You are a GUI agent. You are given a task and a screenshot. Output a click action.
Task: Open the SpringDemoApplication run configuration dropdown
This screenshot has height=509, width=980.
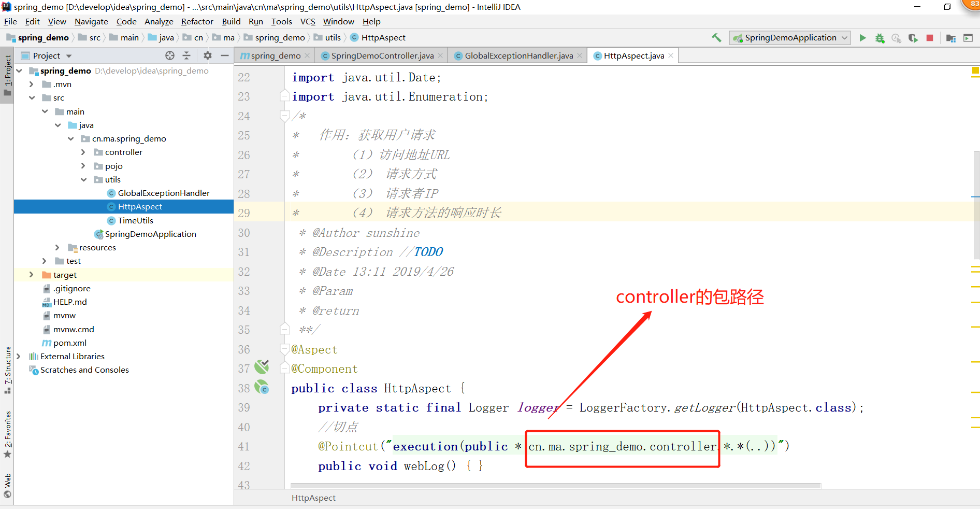(790, 38)
